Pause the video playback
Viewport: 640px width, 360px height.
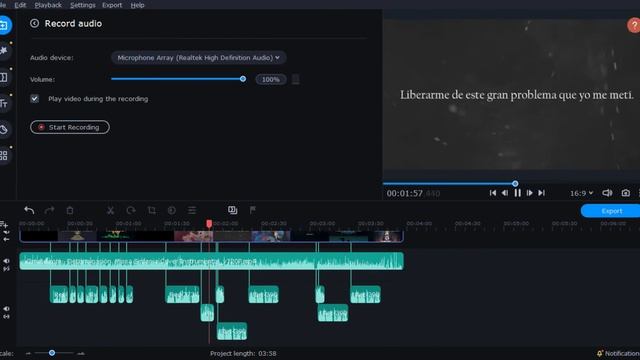[x=517, y=193]
